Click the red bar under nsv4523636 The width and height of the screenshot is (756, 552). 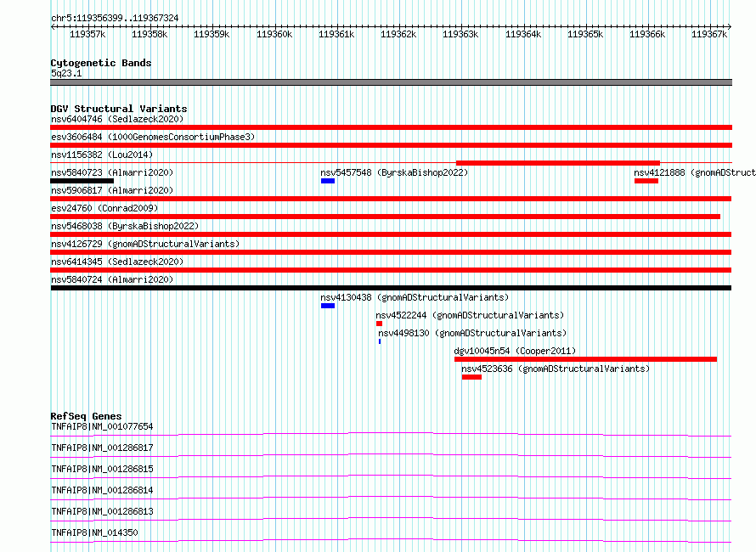click(x=471, y=377)
